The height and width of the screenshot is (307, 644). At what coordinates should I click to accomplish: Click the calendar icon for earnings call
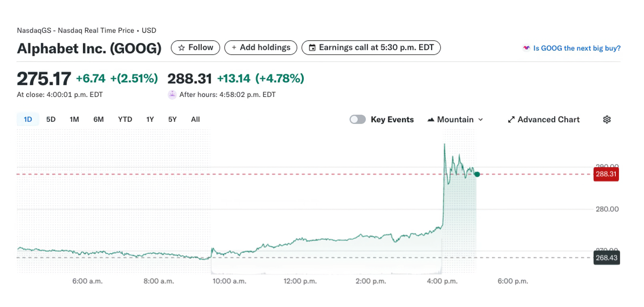pos(312,48)
